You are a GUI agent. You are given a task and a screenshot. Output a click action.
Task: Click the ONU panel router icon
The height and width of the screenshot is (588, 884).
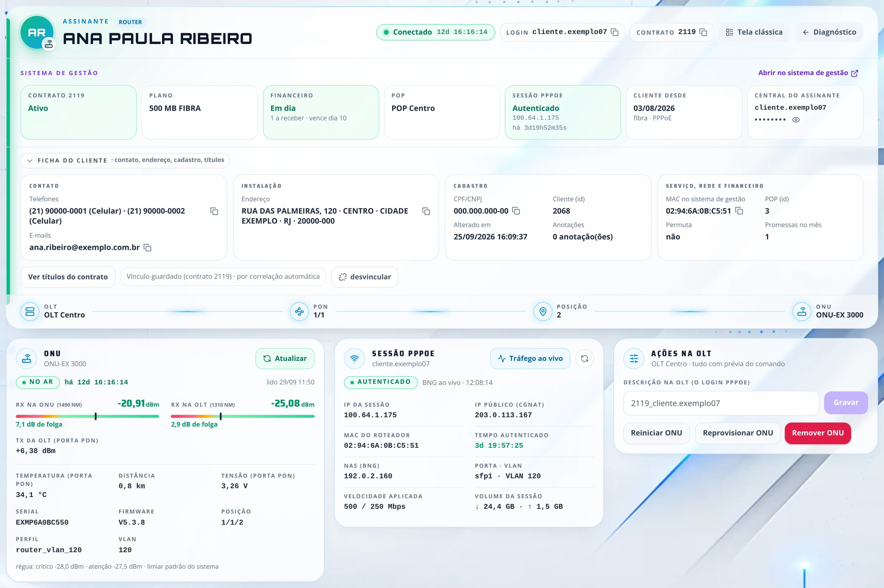click(x=26, y=359)
